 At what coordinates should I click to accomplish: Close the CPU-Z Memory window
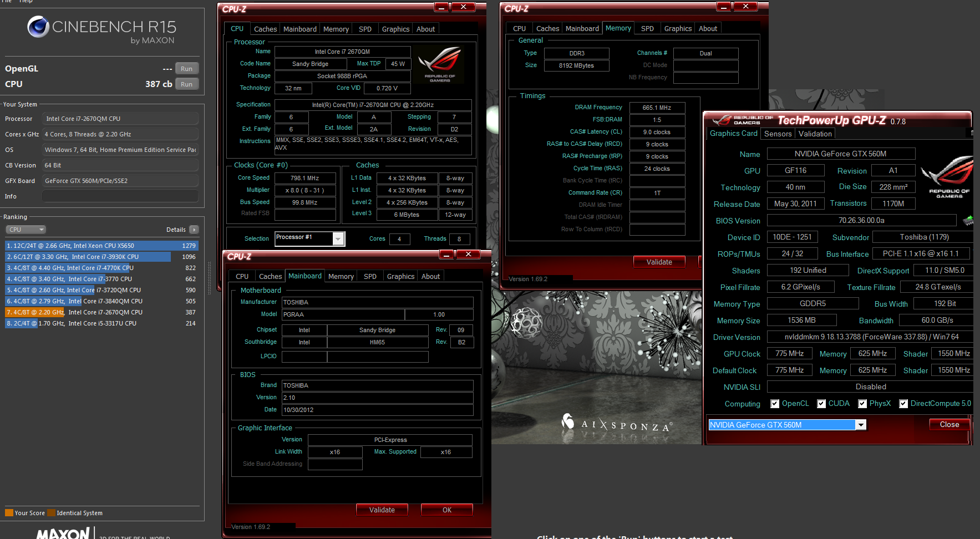pyautogui.click(x=746, y=7)
